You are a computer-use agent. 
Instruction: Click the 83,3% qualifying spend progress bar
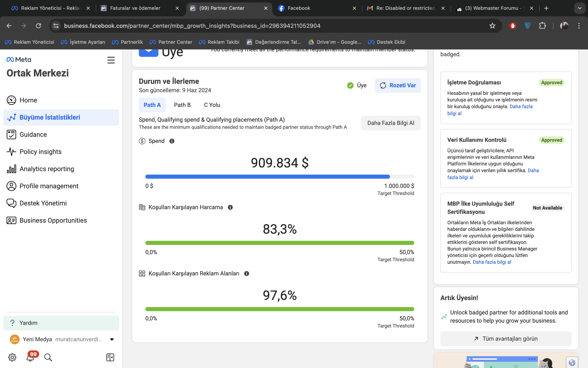(x=280, y=243)
